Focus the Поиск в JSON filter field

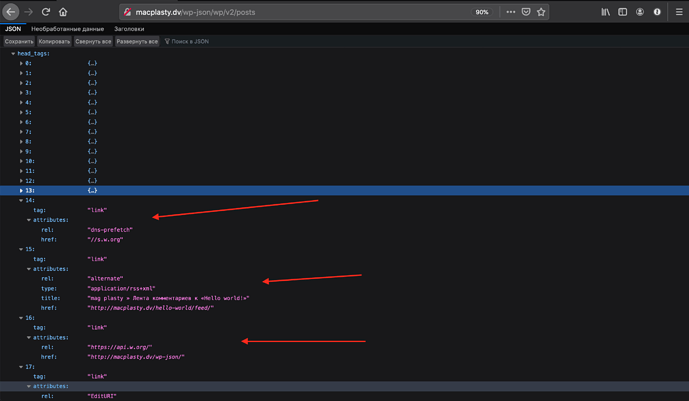(190, 41)
